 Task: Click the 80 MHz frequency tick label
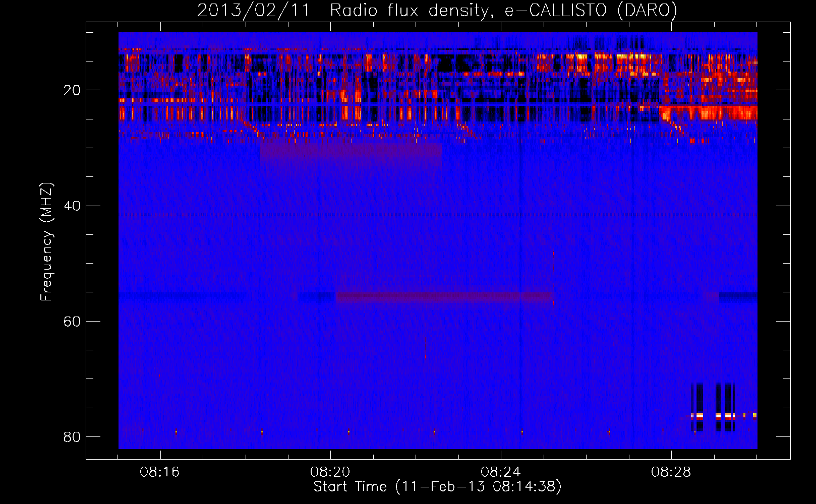point(72,437)
